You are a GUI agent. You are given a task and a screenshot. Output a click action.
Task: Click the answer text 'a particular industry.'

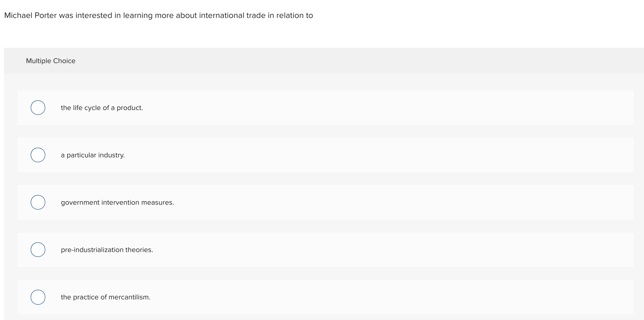point(93,155)
